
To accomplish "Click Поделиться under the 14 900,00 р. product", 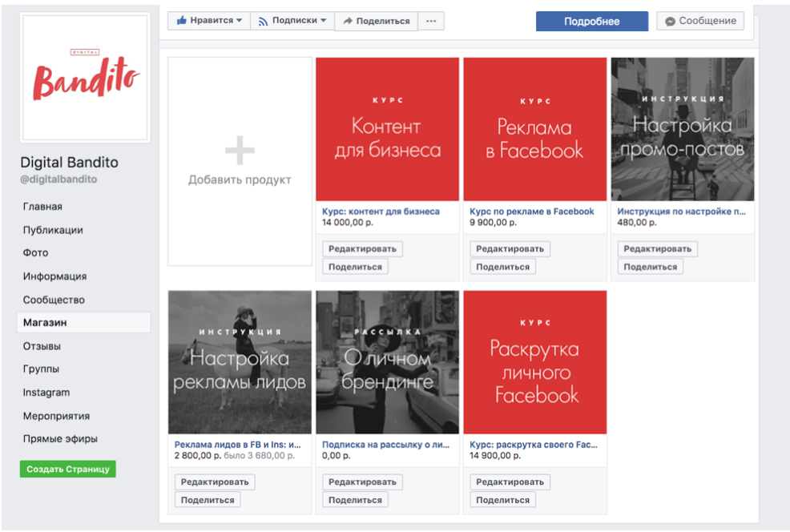I will click(x=503, y=500).
